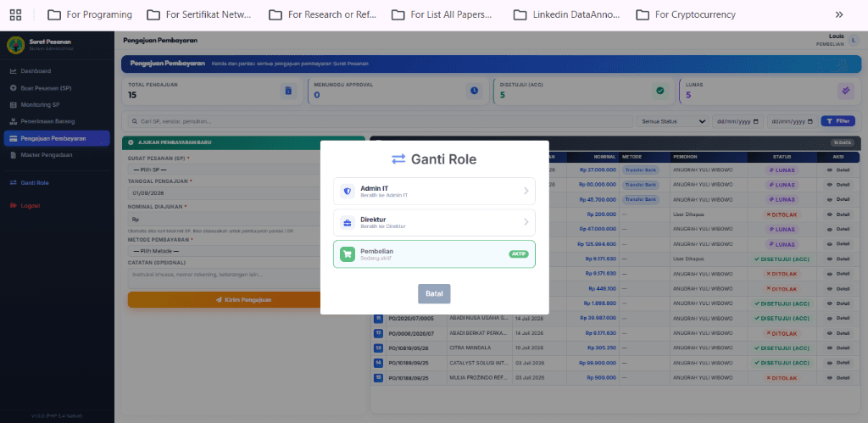Click the red Logout icon
Image resolution: width=868 pixels, height=423 pixels.
click(14, 205)
